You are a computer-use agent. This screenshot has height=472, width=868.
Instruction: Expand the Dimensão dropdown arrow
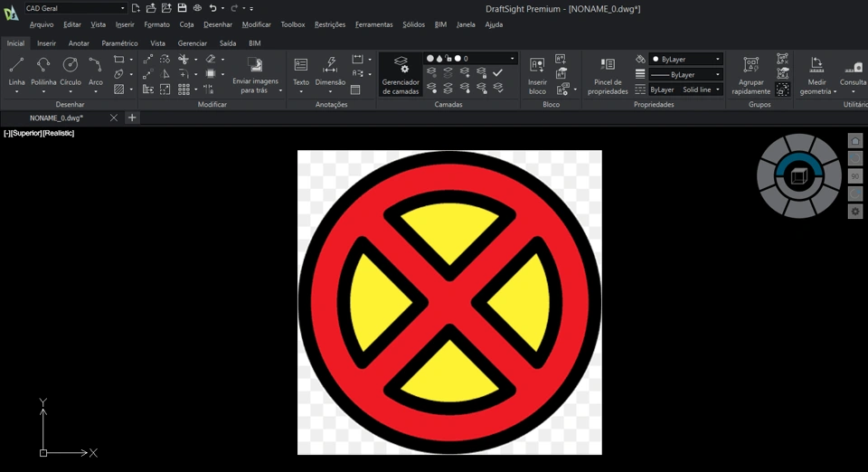[330, 92]
